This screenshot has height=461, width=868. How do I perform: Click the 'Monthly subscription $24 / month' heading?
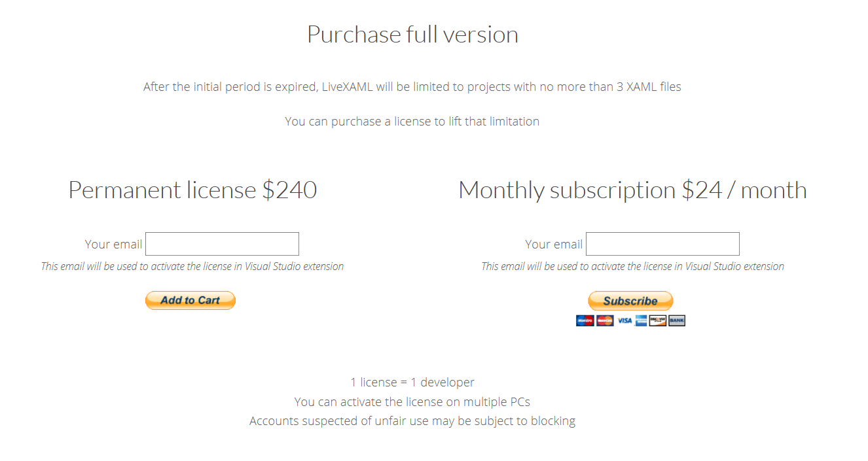pos(632,190)
